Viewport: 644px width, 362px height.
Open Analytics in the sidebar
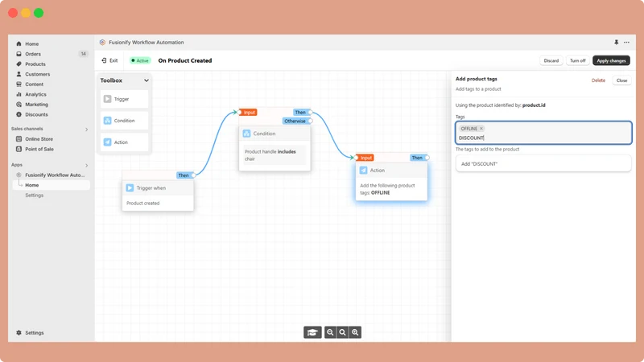[x=35, y=94]
